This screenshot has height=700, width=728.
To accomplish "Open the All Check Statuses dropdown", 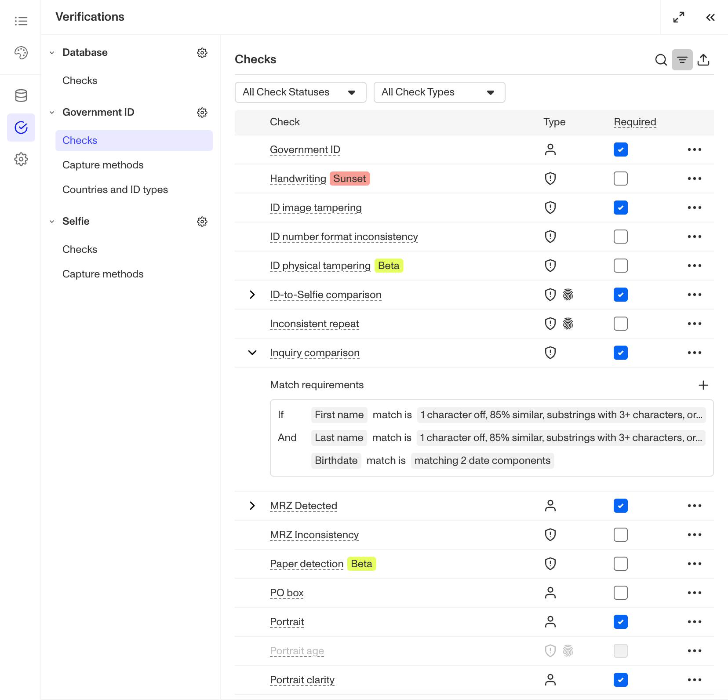I will click(301, 92).
